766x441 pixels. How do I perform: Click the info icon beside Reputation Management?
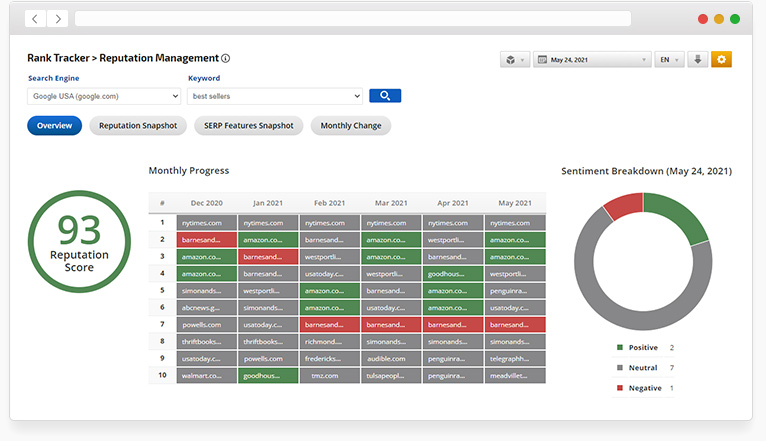[x=226, y=59]
